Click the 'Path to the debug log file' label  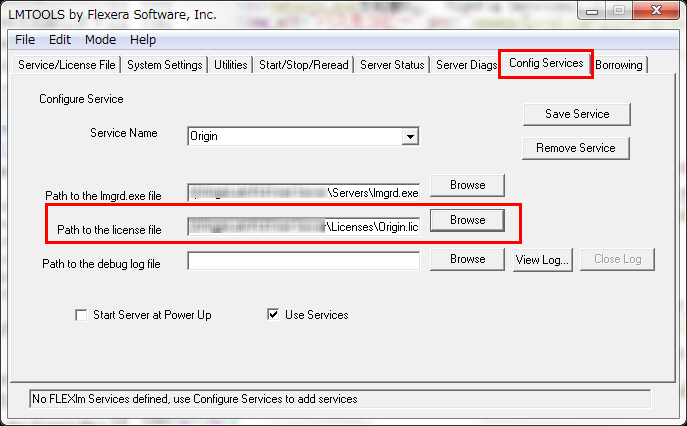101,264
